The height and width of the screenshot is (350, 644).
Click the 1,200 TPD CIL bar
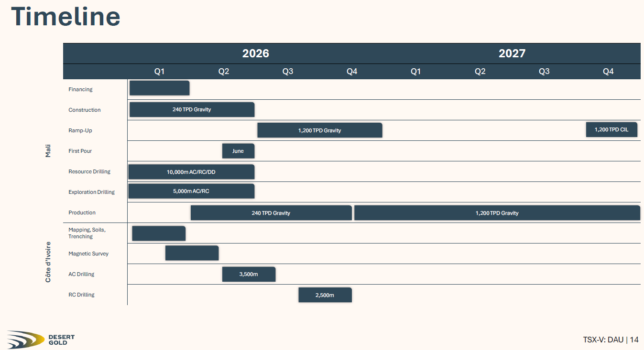coord(611,129)
